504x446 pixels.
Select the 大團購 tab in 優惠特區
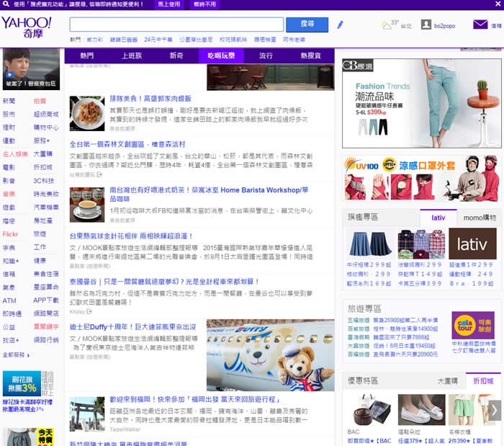pos(447,380)
